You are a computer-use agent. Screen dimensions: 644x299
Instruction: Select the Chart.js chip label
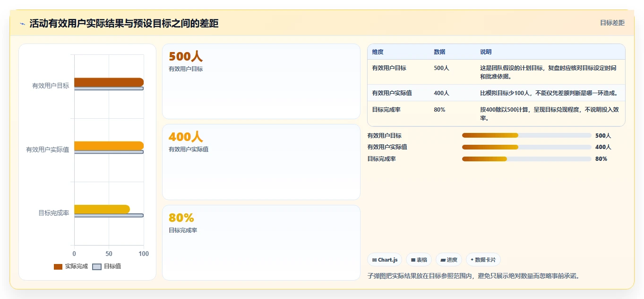tap(388, 260)
